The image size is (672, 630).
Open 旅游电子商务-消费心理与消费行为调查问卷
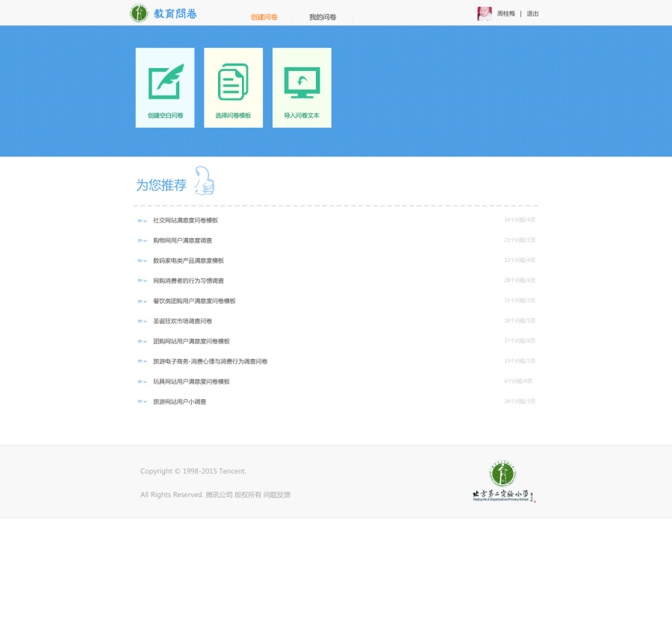click(210, 361)
